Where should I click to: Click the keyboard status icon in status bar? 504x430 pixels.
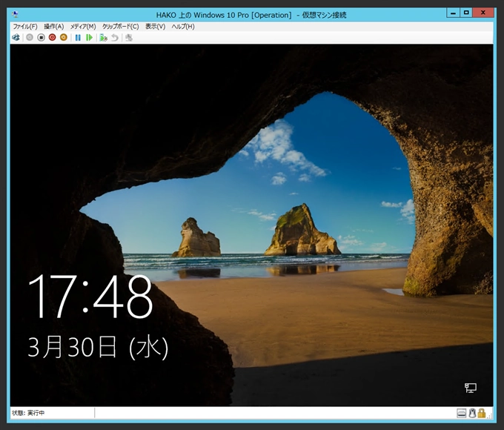[x=461, y=413]
